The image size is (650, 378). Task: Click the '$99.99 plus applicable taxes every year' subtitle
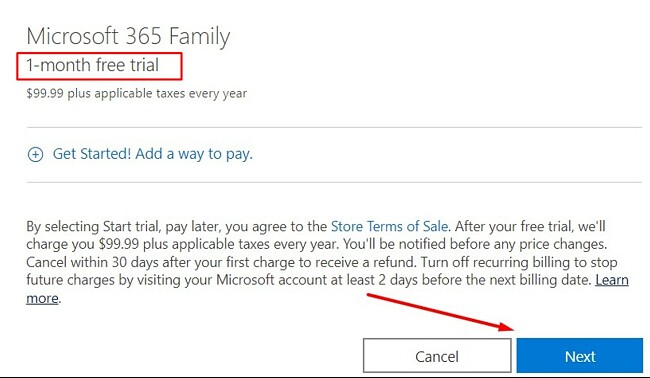[136, 93]
